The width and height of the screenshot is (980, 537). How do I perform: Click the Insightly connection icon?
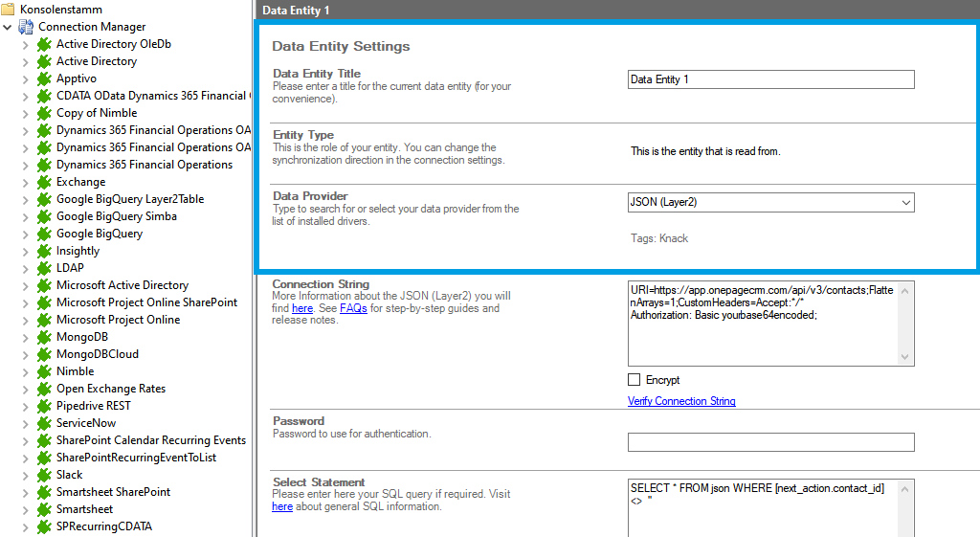pos(44,251)
